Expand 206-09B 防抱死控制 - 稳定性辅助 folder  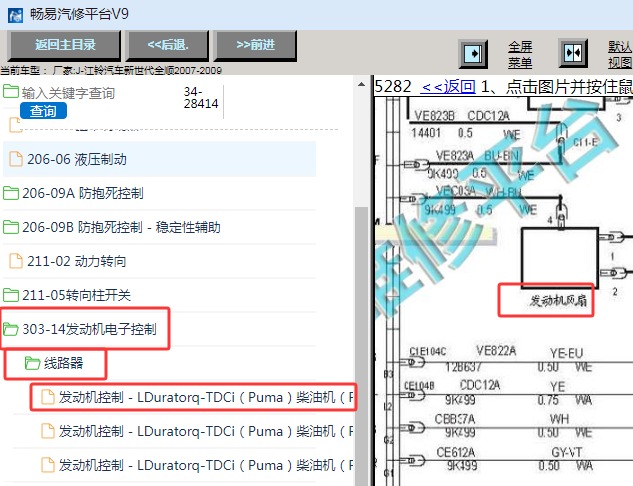click(x=159, y=227)
